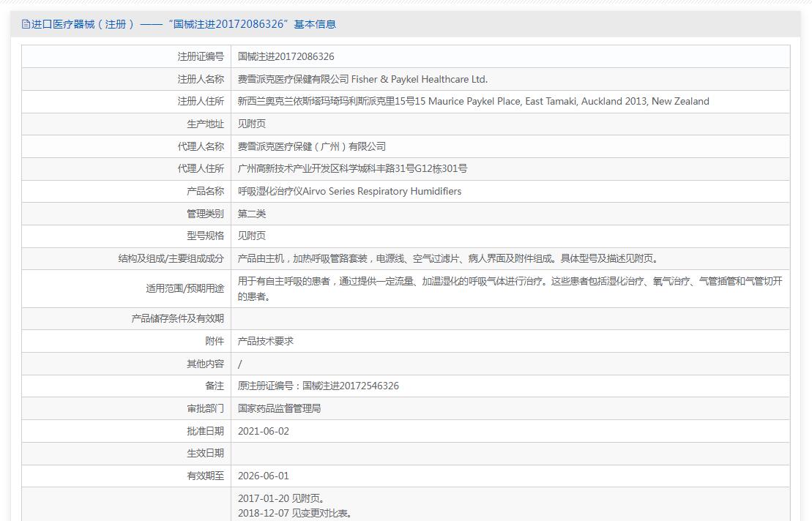This screenshot has height=521, width=812.
Task: Click the registrant address with Auckland, New Zealand
Action: (x=473, y=102)
